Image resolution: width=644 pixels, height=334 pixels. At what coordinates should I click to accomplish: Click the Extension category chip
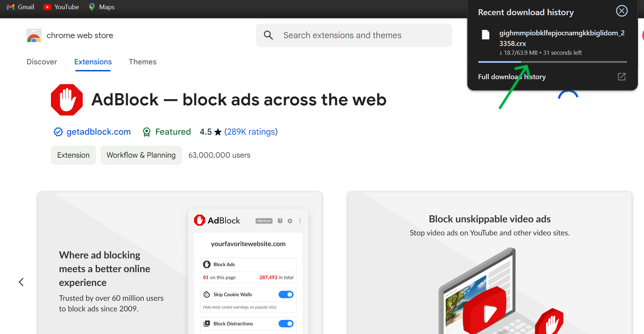[74, 155]
